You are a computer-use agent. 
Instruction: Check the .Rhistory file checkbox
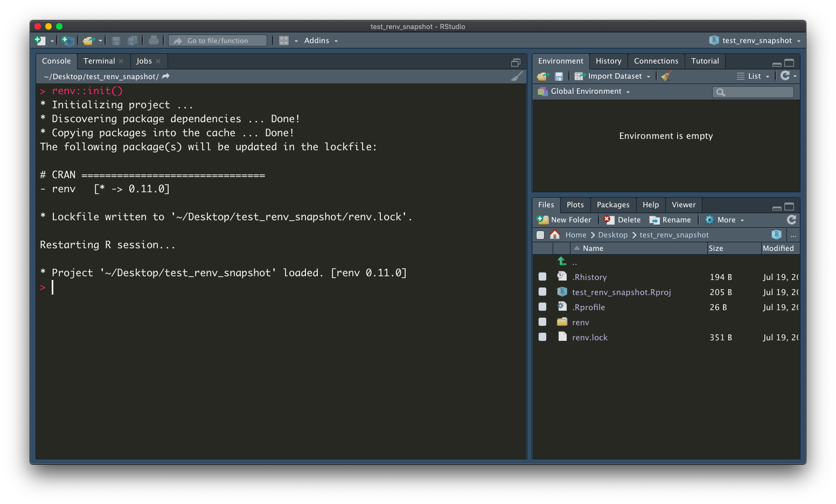pyautogui.click(x=542, y=277)
